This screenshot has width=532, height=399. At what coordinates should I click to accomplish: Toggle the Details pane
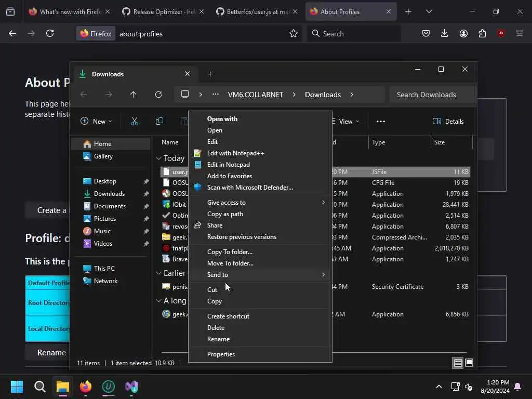[x=448, y=122]
